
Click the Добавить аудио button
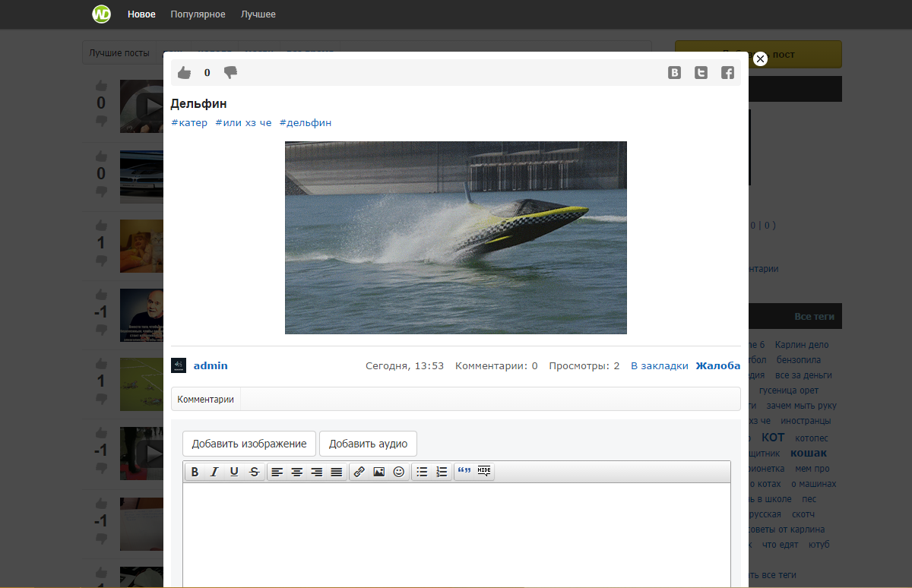coord(368,444)
